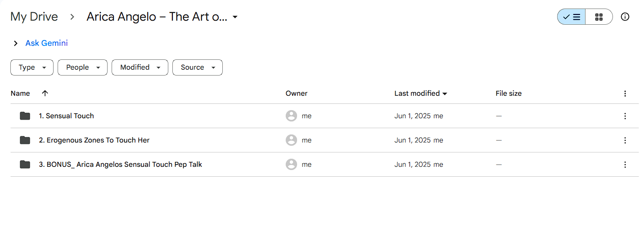Viewport: 644px width, 237px height.
Task: Open more actions for BONUS Pep Talk folder
Action: (x=625, y=165)
